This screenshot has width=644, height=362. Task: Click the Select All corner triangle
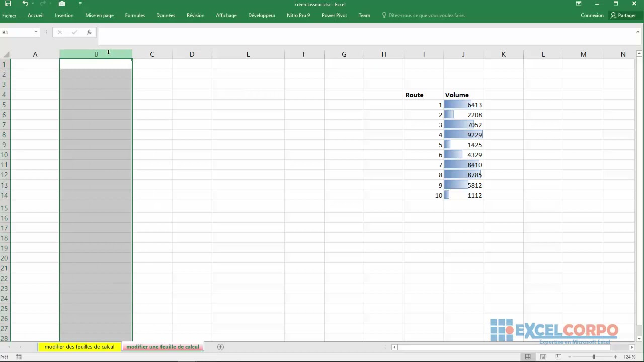click(5, 54)
